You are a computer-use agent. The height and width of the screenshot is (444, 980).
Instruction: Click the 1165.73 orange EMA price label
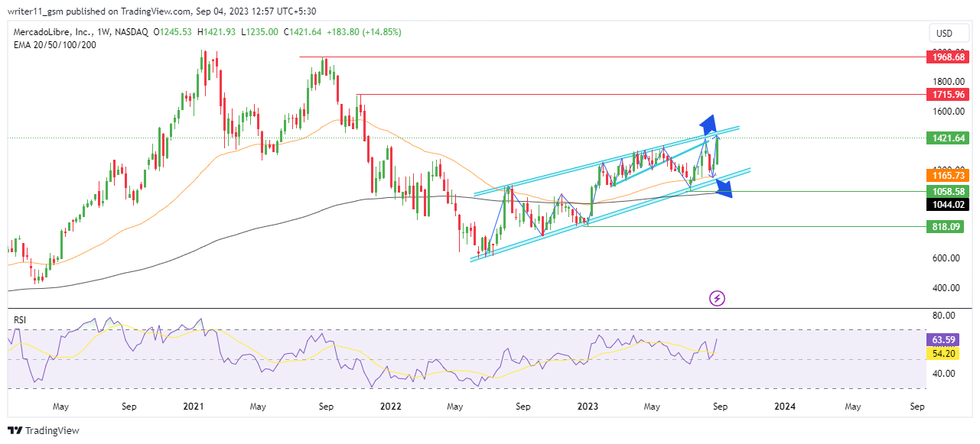(947, 175)
